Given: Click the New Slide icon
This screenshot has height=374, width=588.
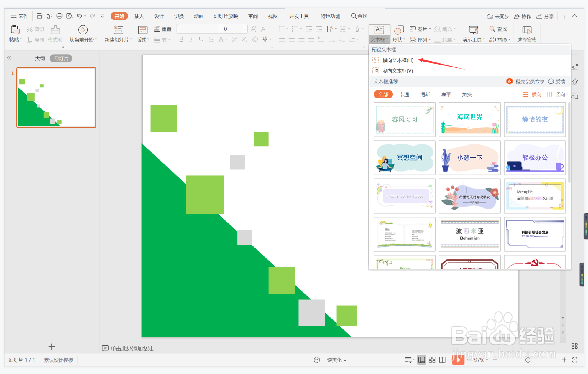Looking at the screenshot, I should point(118,30).
